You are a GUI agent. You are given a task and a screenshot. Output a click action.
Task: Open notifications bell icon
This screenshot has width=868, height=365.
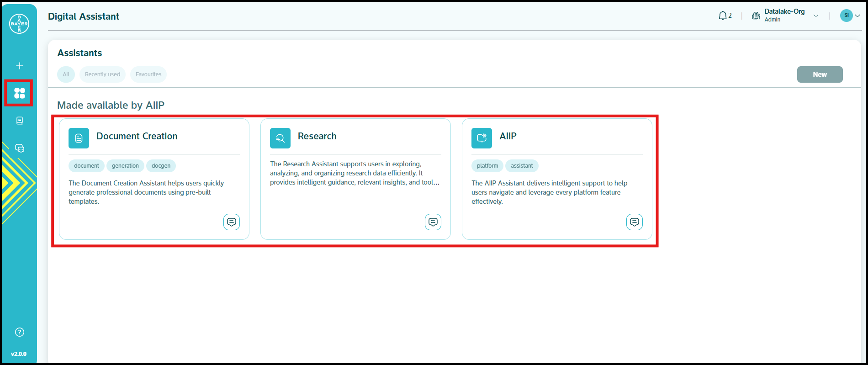[x=723, y=16]
